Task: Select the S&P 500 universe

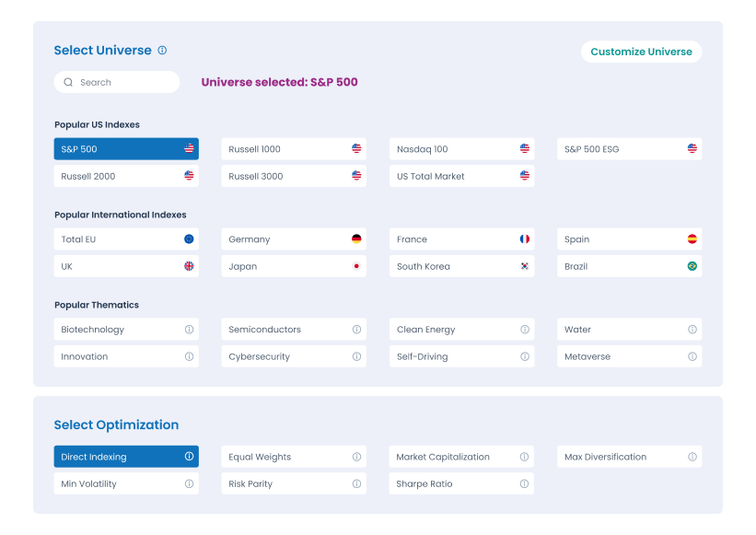Action: (126, 149)
